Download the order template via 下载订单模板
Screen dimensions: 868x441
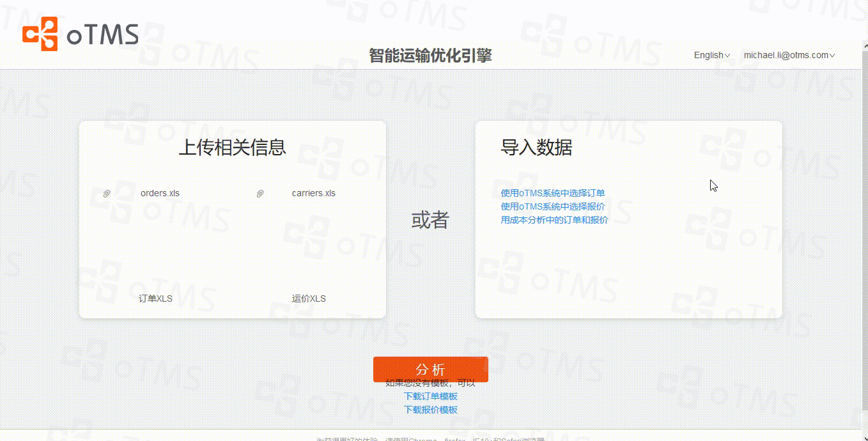[x=430, y=396]
